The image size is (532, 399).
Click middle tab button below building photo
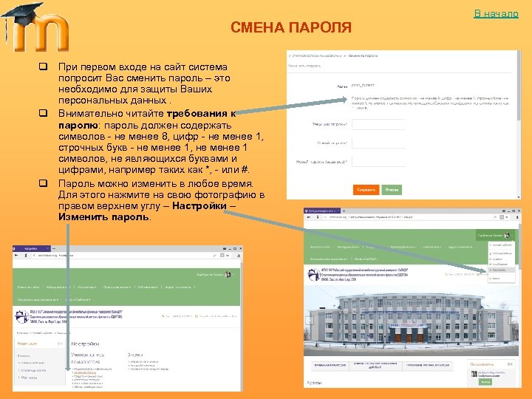[375, 366]
